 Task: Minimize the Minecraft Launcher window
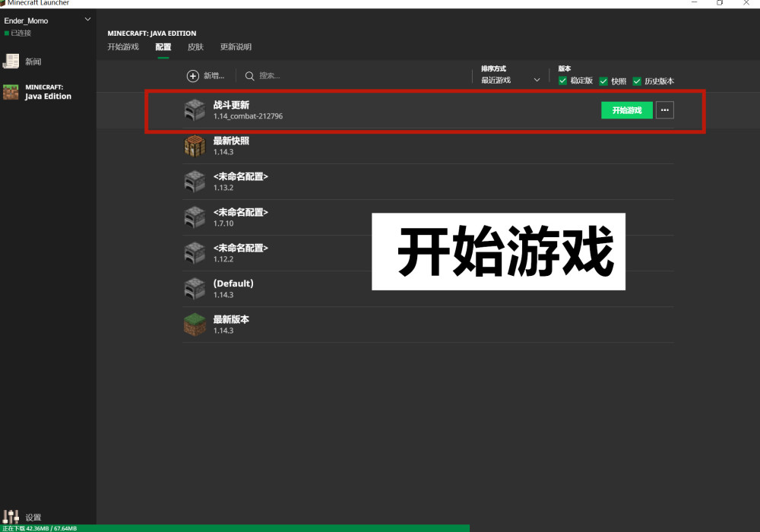(694, 2)
